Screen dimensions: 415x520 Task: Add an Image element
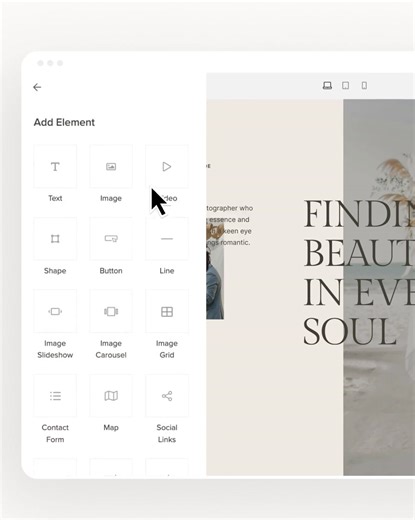tap(111, 166)
